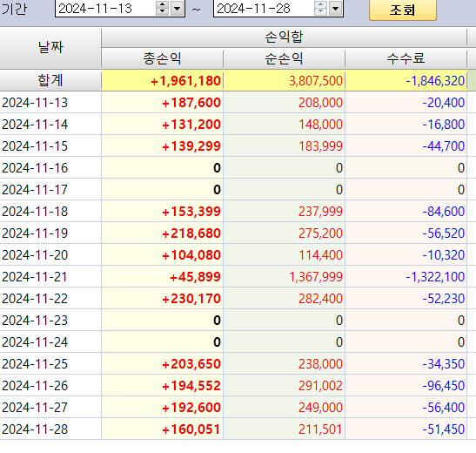Select gross profit +131,200 cell

163,125
